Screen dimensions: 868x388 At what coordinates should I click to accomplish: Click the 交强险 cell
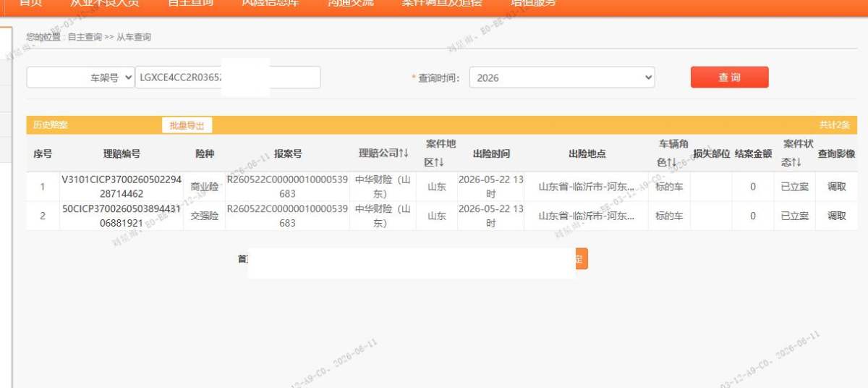pyautogui.click(x=204, y=216)
